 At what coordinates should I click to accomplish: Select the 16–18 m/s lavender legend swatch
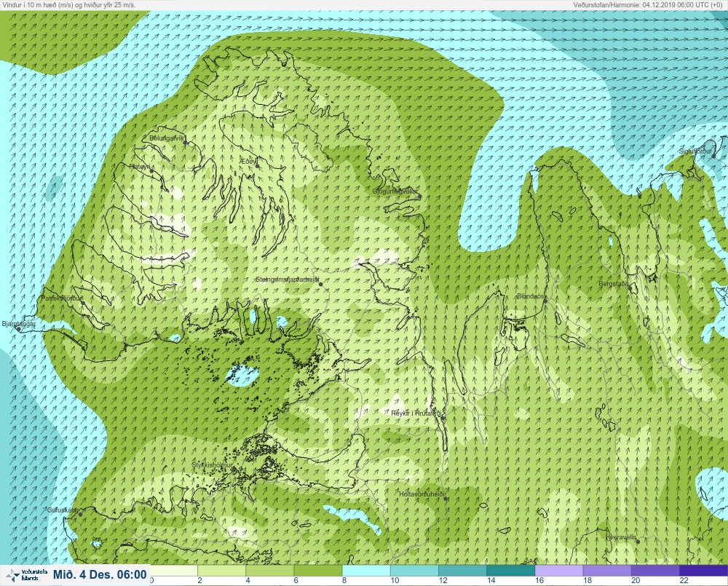click(x=559, y=570)
